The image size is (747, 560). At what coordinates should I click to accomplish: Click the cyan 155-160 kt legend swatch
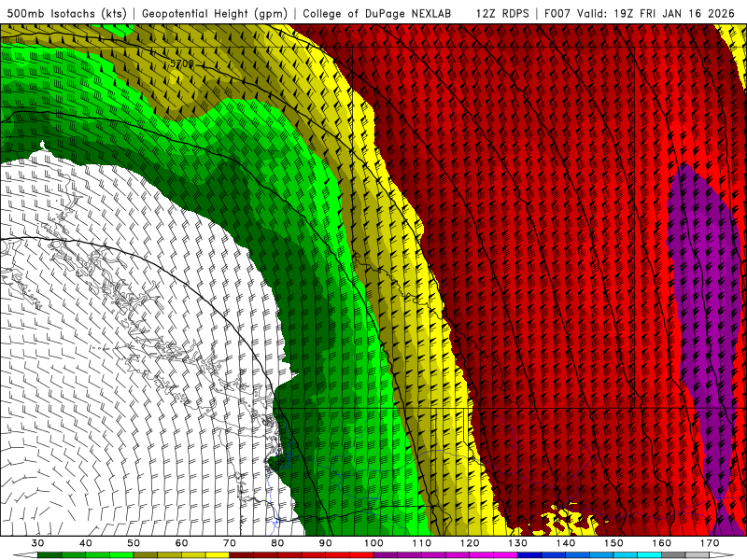(x=650, y=554)
